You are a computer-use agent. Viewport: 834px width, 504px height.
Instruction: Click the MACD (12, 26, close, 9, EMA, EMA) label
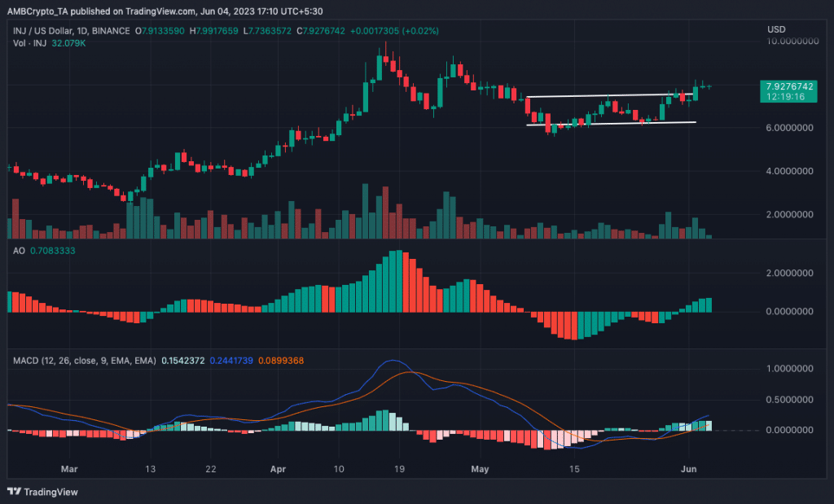85,361
